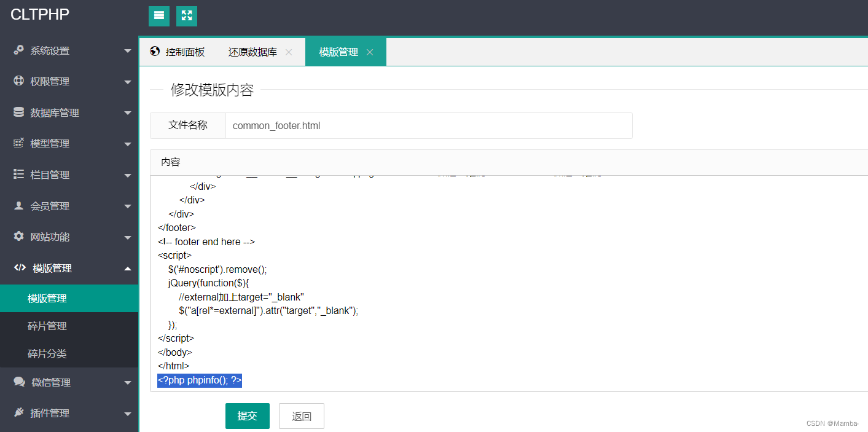This screenshot has width=868, height=432.
Task: Open the 会员管理 sidebar menu
Action: click(69, 206)
